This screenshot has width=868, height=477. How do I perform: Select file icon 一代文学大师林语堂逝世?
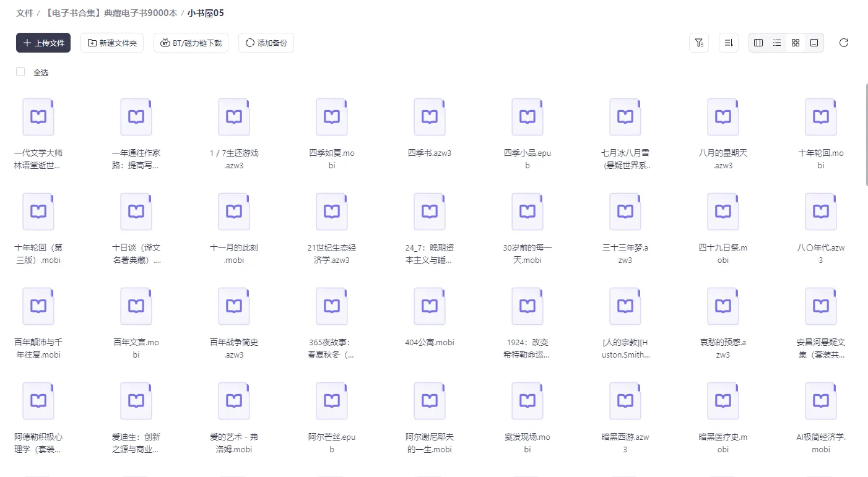pos(38,116)
